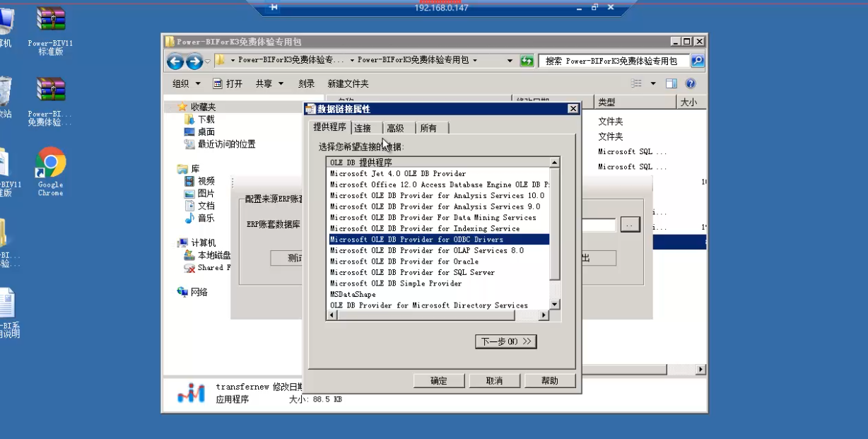Click provider list scroll-right arrow
The width and height of the screenshot is (868, 439).
(x=545, y=315)
